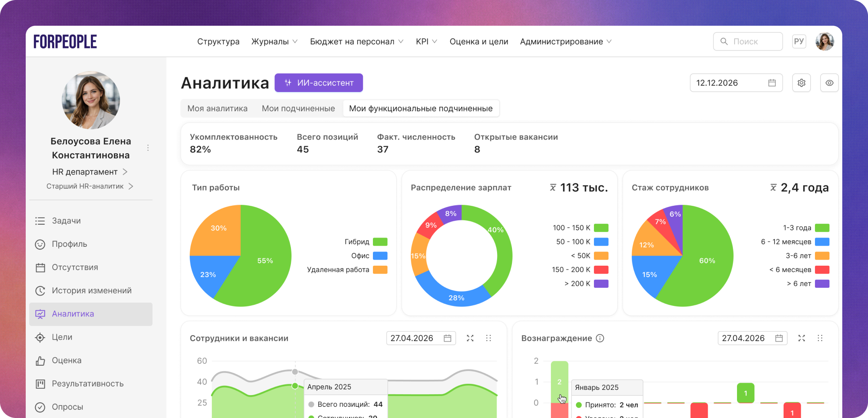Open the Задачи sidebar item
This screenshot has width=868, height=418.
91,221
